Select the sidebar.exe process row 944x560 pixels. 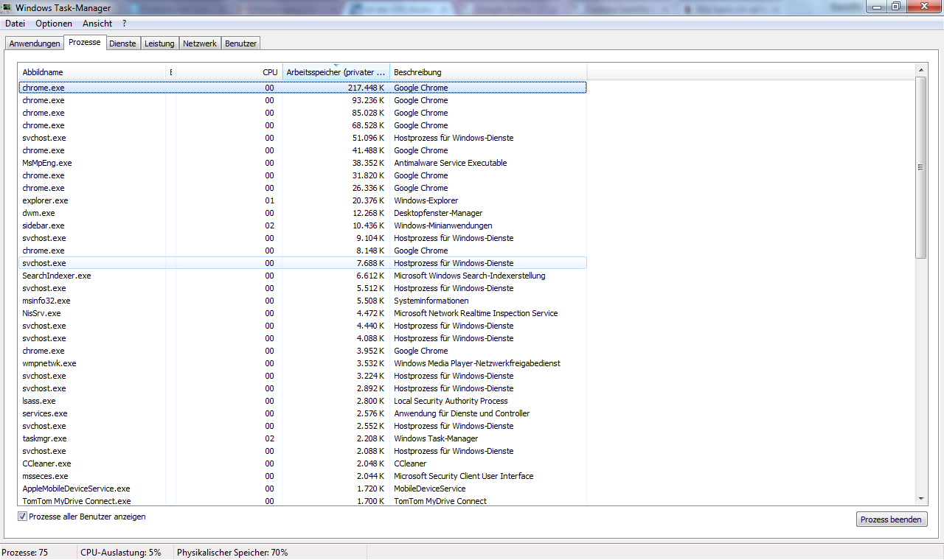click(x=302, y=225)
